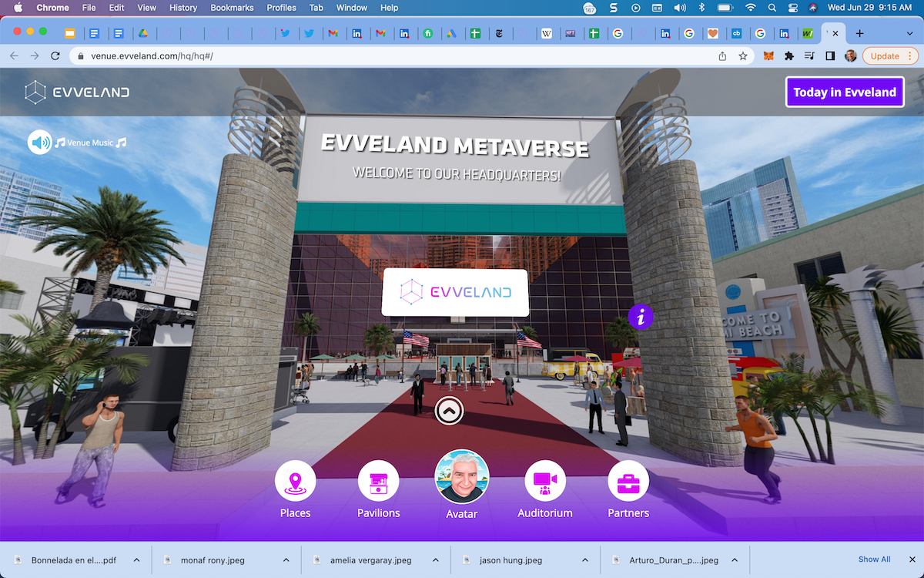
Task: View site information via lock icon
Action: click(81, 56)
